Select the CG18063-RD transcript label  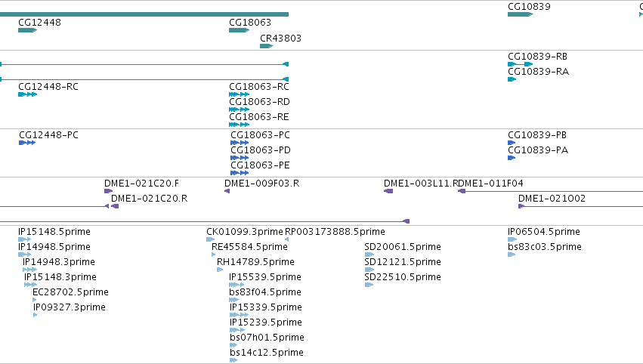(x=259, y=102)
